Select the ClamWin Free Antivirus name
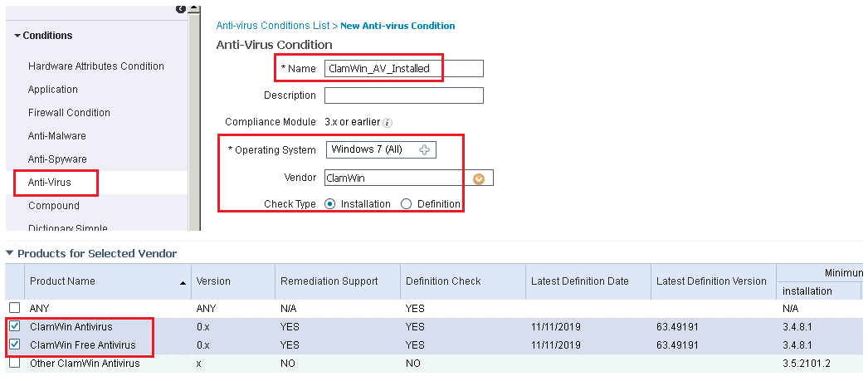 [x=82, y=345]
